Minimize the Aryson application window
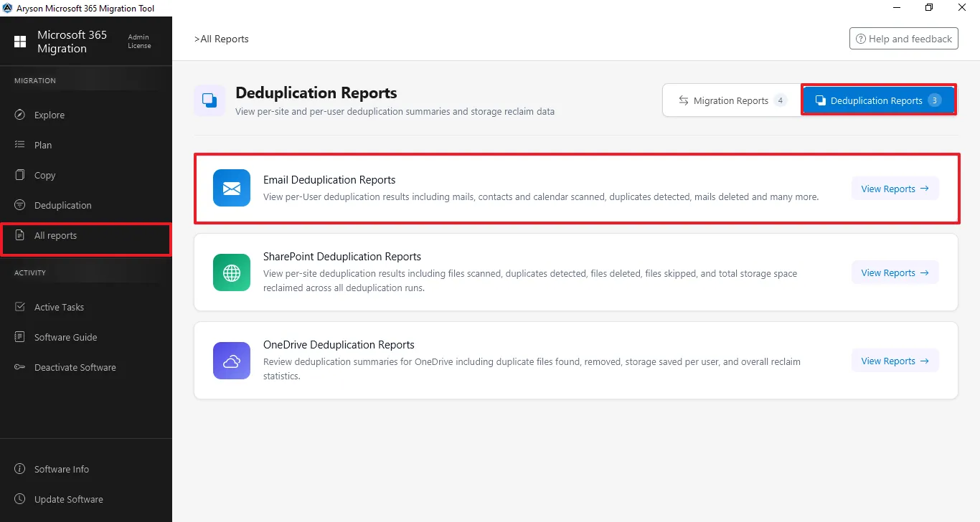This screenshot has width=980, height=522. [x=897, y=8]
